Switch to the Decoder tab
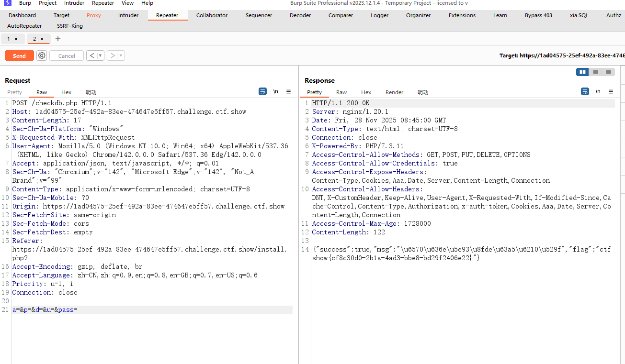The width and height of the screenshot is (625, 364). 300,15
